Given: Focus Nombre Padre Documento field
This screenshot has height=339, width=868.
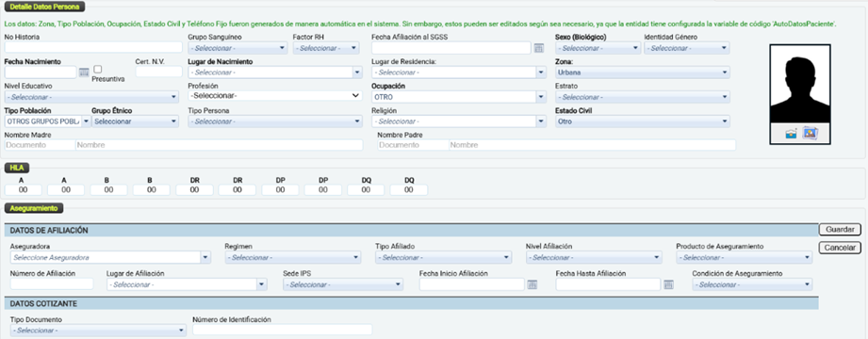Looking at the screenshot, I should pos(413,145).
